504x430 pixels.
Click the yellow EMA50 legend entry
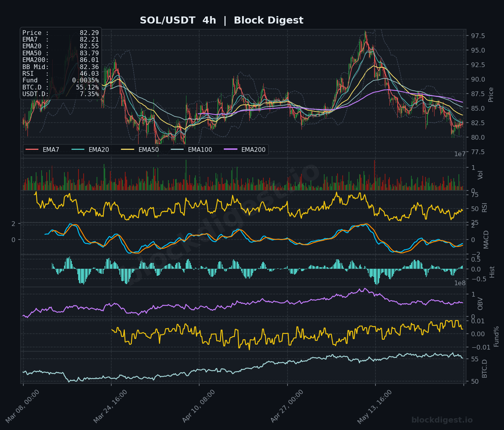click(x=140, y=149)
